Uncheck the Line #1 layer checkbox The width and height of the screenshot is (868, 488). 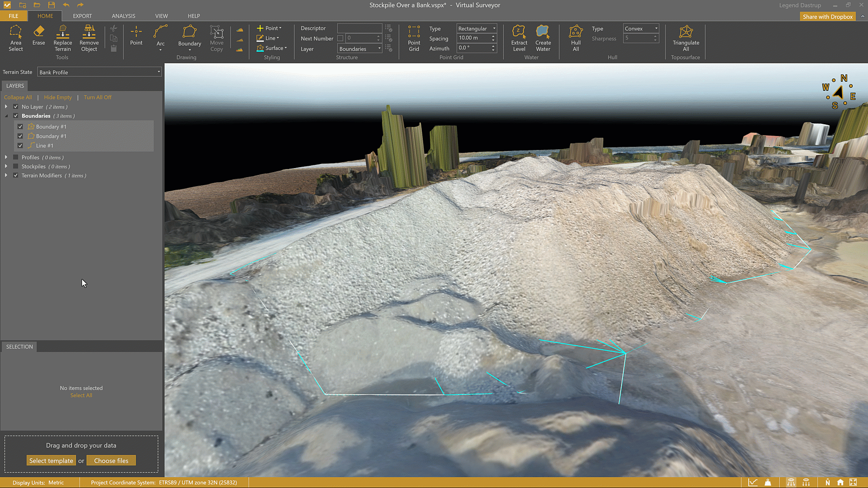click(x=20, y=145)
